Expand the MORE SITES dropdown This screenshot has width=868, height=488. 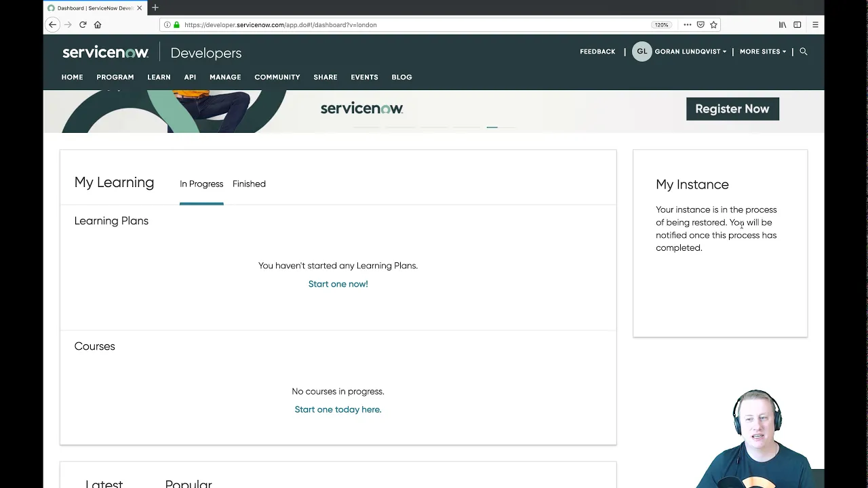pos(762,51)
